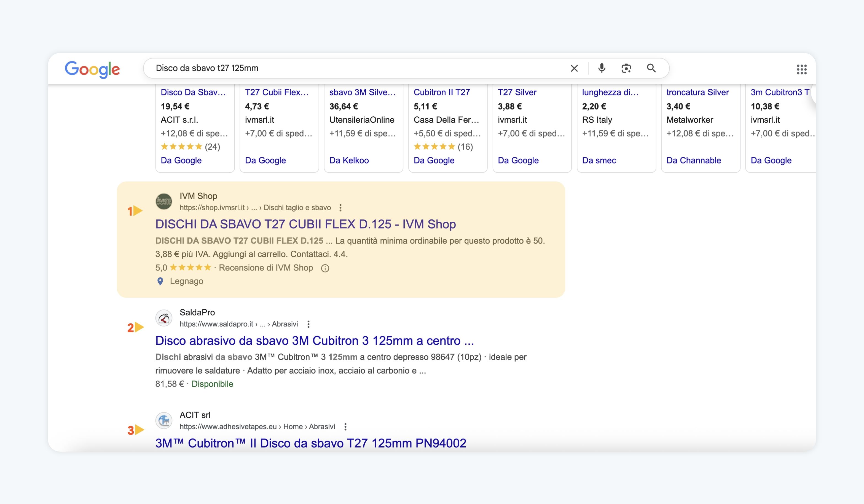Viewport: 864px width, 504px height.
Task: Click the magnifying glass search icon
Action: [x=651, y=68]
